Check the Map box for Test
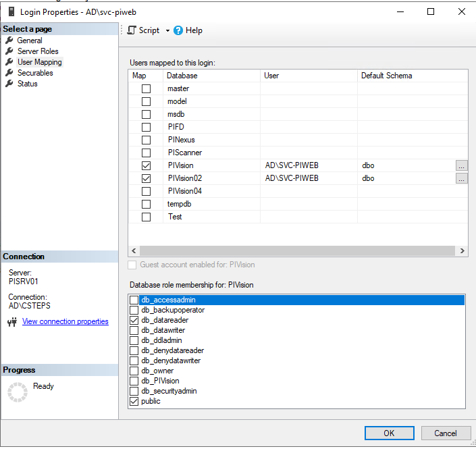 point(146,217)
